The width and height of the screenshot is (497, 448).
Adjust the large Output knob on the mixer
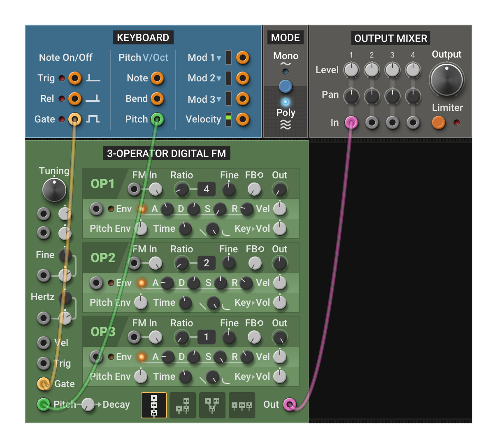pyautogui.click(x=447, y=81)
